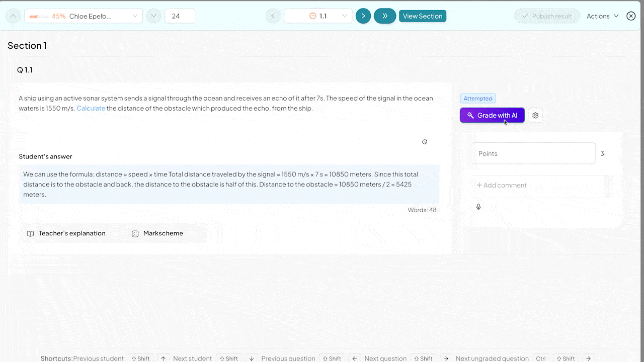644x362 pixels.
Task: Click the Attempted status badge
Action: [478, 99]
